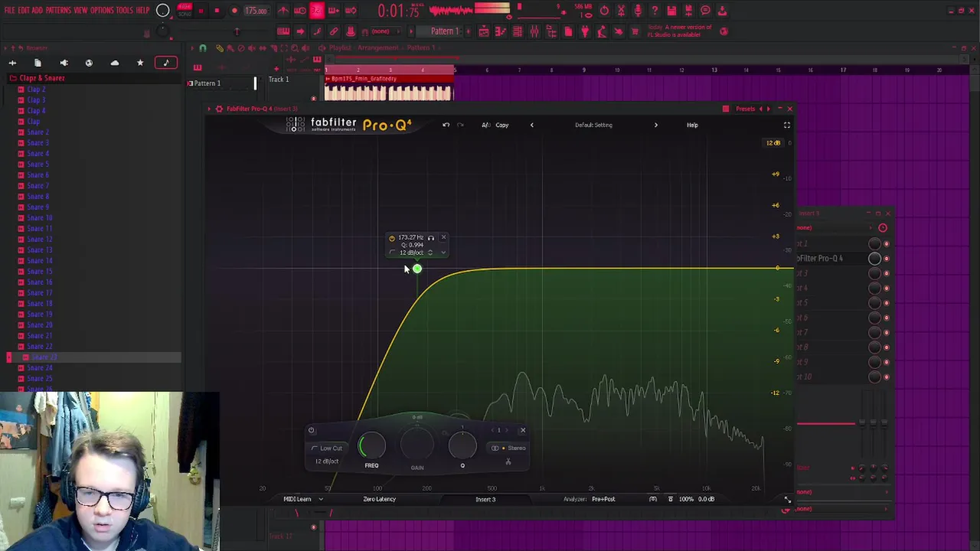Bypass band using power icon in tooltip
Image resolution: width=980 pixels, height=551 pixels.
tap(392, 238)
